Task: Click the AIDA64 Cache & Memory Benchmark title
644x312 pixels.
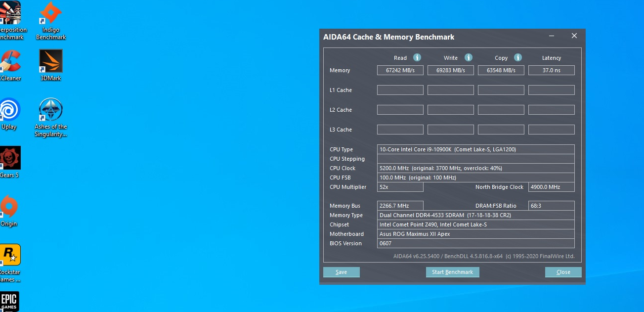Action: (389, 37)
